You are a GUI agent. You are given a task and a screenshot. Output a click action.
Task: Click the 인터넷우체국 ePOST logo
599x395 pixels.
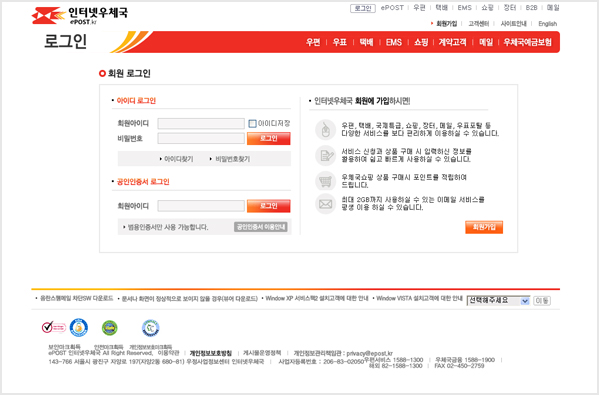point(79,16)
